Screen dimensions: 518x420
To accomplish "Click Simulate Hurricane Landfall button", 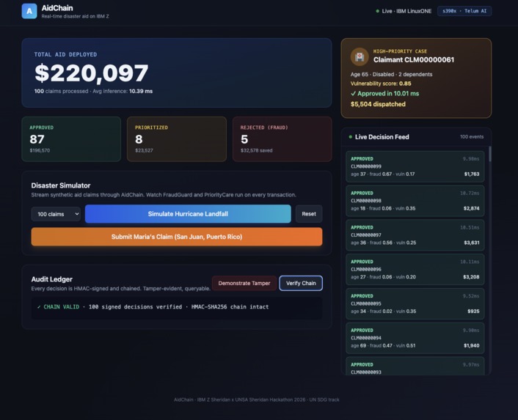I will (x=188, y=214).
